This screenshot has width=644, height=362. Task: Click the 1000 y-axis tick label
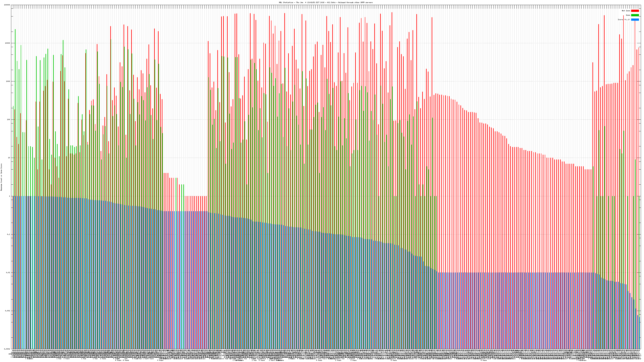[8, 81]
